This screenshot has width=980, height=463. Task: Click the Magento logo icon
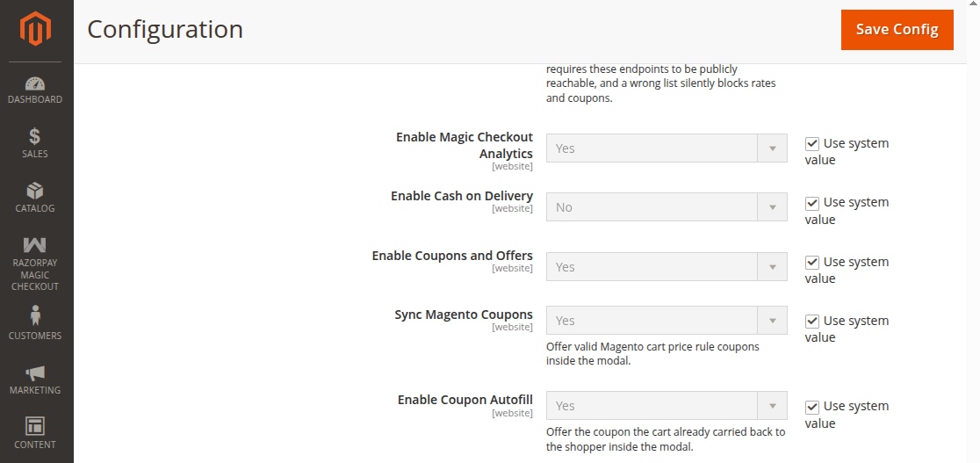pos(35,29)
